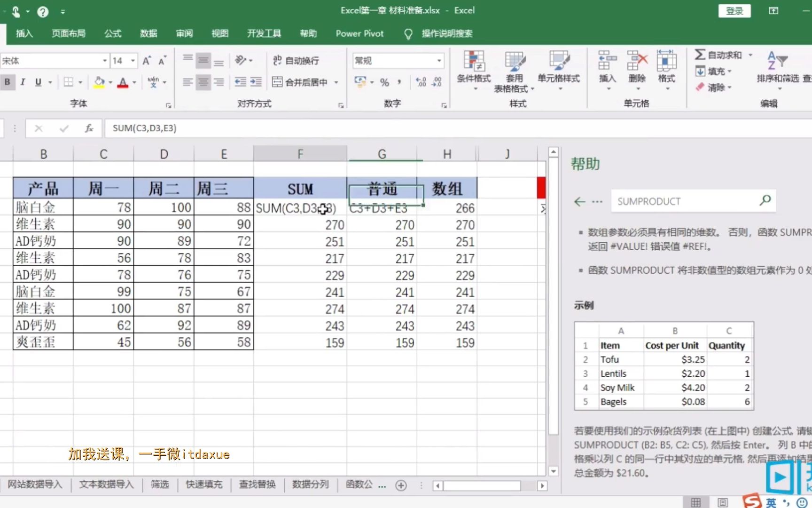Align text left
Screen dimensions: 812x508
coord(187,82)
